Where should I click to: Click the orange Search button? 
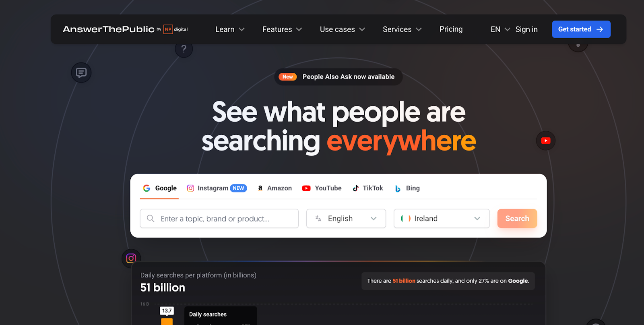[517, 218]
